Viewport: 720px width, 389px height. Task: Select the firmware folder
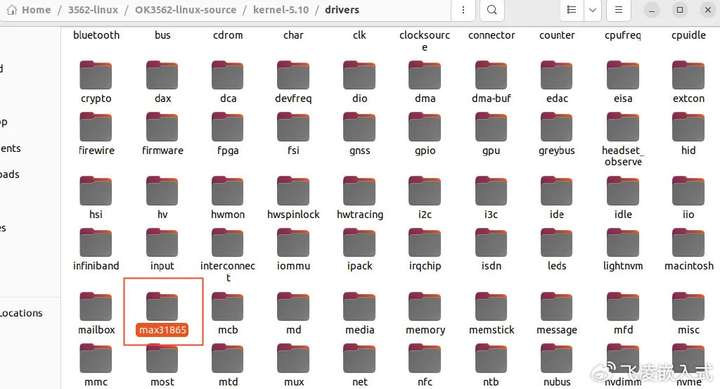[x=162, y=134]
